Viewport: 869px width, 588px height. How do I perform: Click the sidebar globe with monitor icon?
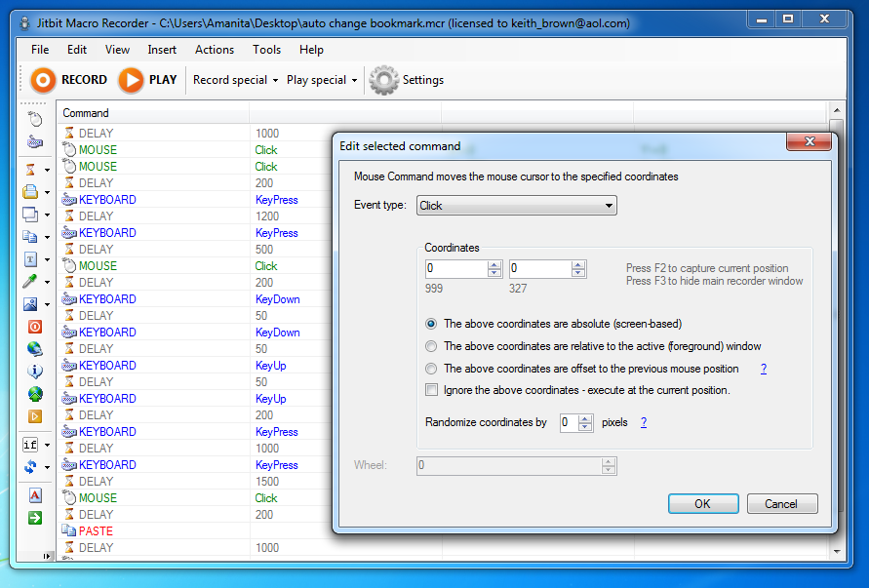tap(35, 348)
